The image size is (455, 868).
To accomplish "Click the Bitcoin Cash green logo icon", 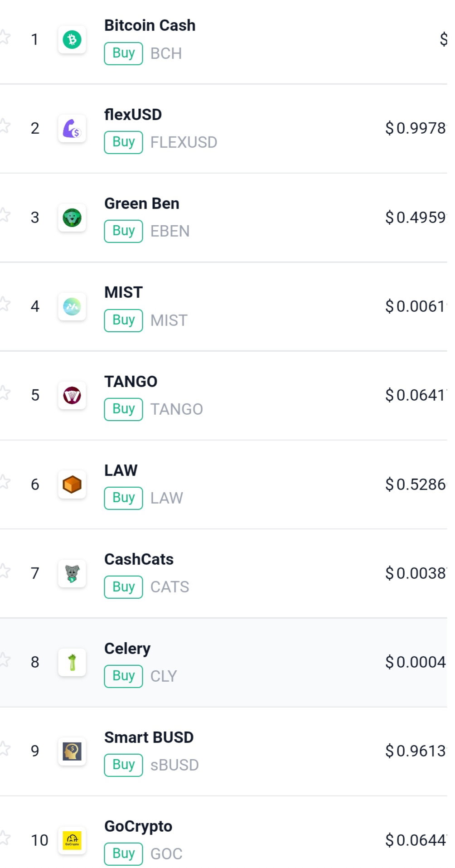I will (x=72, y=39).
